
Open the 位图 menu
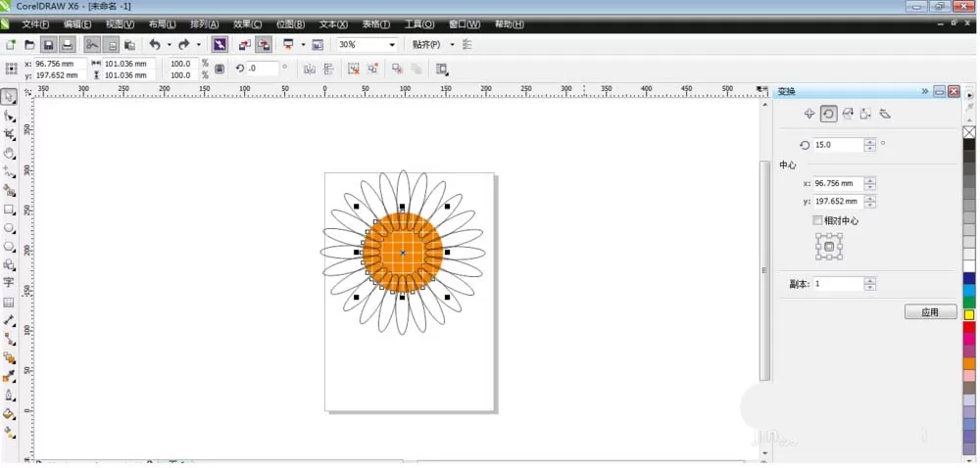[290, 24]
